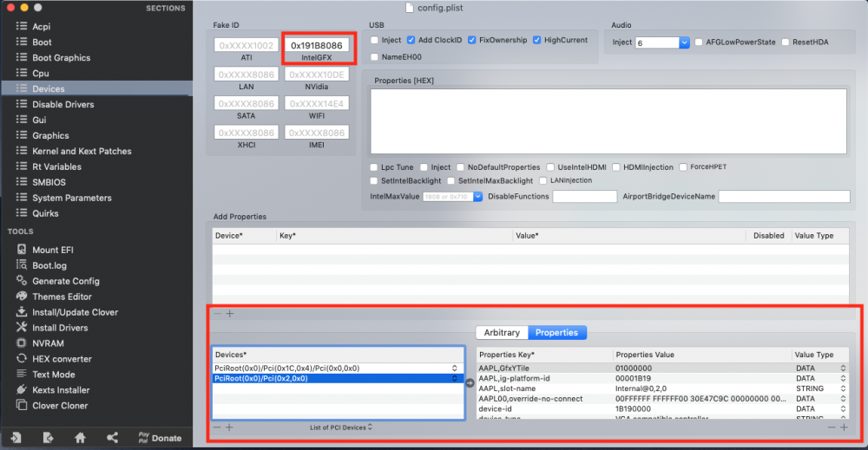Click the export config icon in bottom bar
The height and width of the screenshot is (450, 868).
(x=48, y=437)
